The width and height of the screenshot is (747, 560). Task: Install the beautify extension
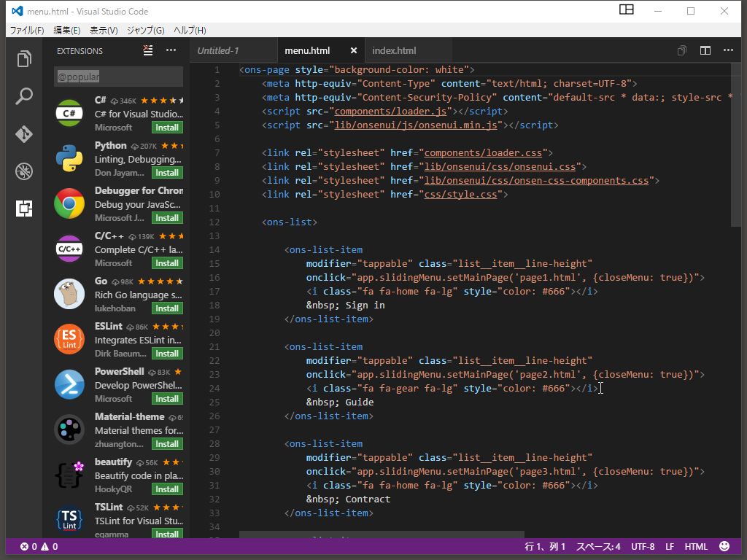tap(167, 489)
